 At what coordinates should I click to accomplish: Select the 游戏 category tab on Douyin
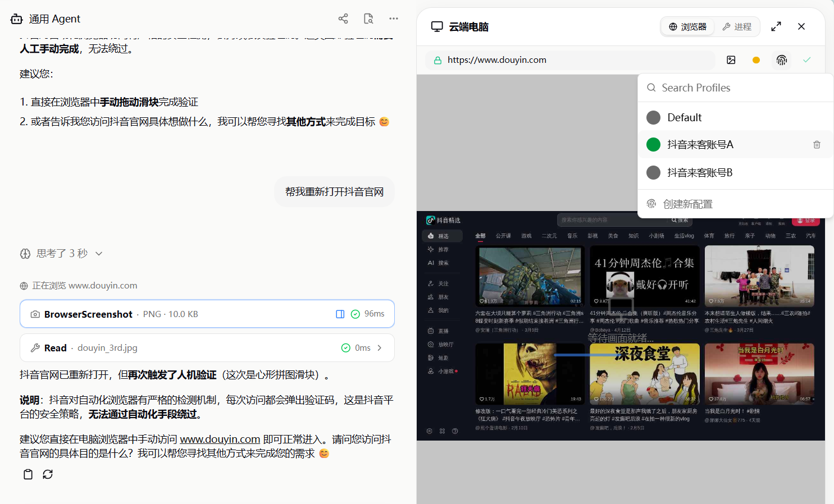526,236
